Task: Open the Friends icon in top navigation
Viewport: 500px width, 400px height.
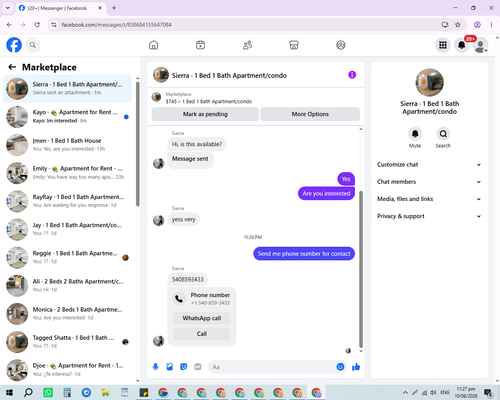Action: click(247, 45)
